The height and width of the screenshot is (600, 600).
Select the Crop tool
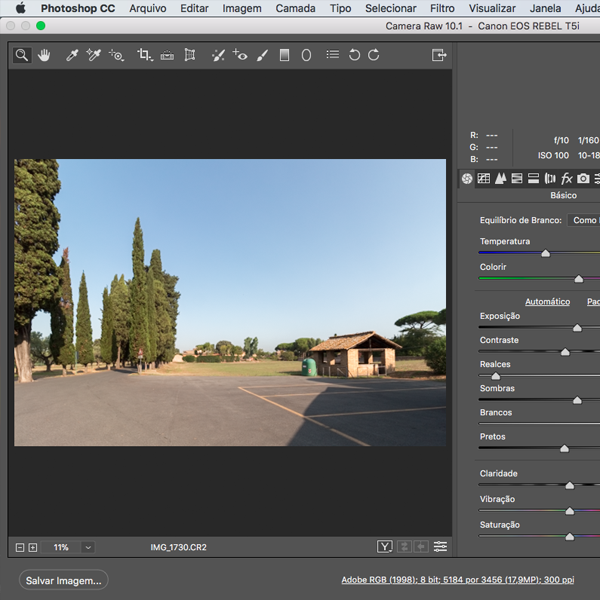tap(144, 56)
